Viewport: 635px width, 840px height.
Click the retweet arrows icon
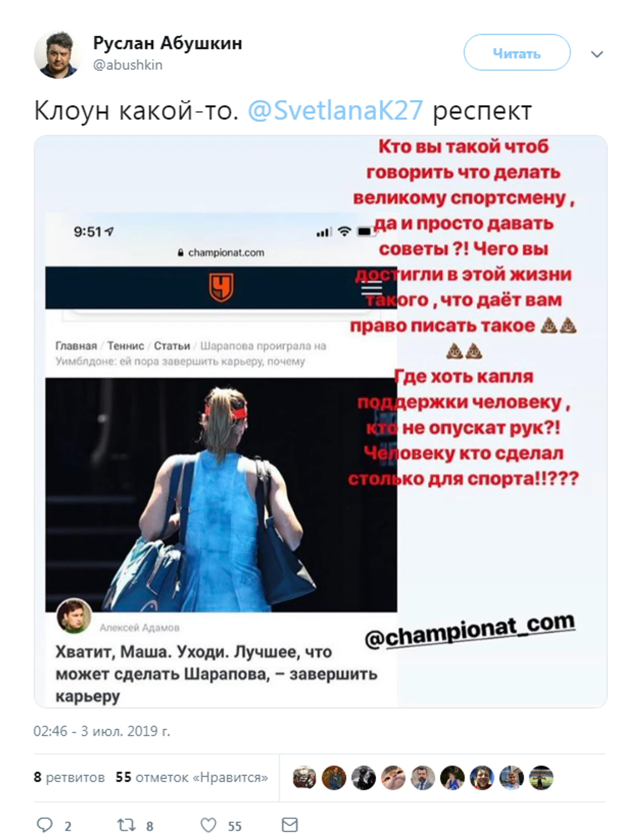pyautogui.click(x=126, y=825)
